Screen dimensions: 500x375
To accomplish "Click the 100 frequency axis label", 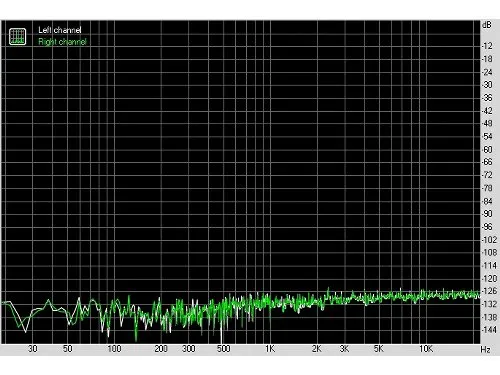I will pyautogui.click(x=114, y=349).
